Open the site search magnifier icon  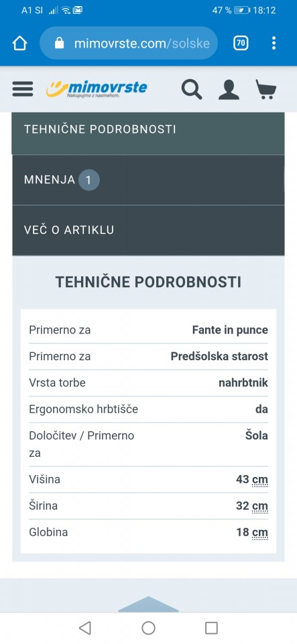[192, 89]
